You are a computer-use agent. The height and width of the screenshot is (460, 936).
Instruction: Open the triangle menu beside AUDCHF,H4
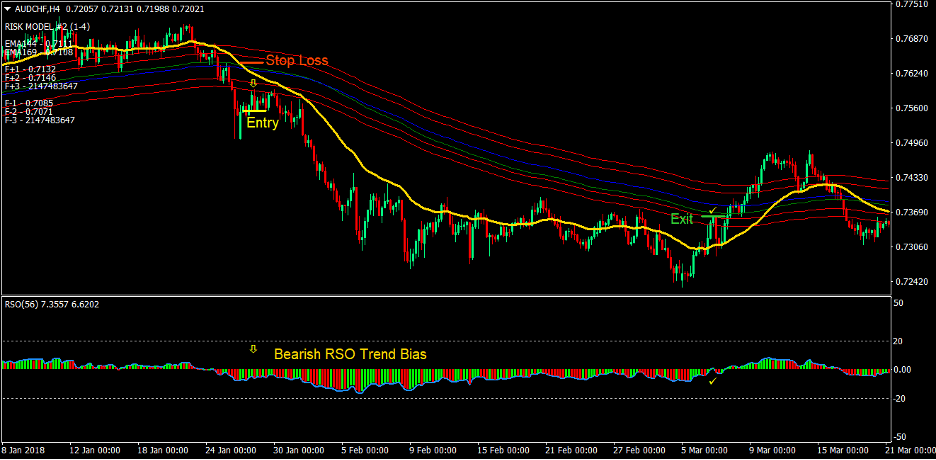pyautogui.click(x=7, y=9)
